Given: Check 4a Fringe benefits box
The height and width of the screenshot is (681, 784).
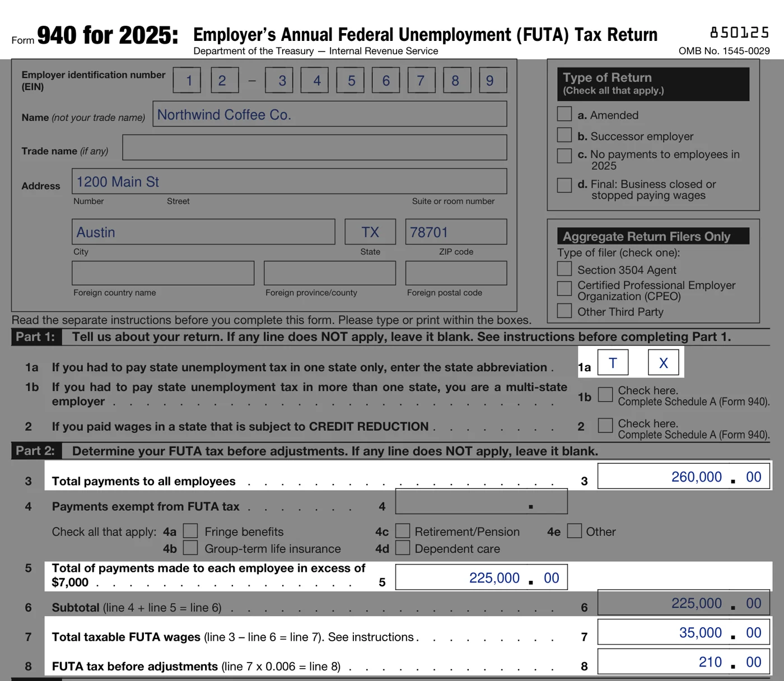Looking at the screenshot, I should (190, 531).
